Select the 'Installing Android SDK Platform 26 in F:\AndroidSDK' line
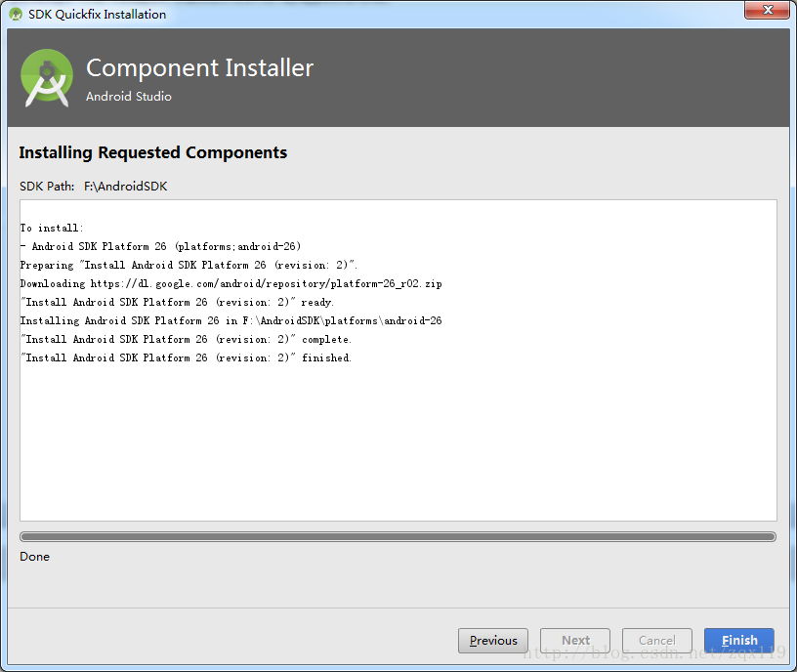Viewport: 797px width, 672px height. click(x=231, y=320)
